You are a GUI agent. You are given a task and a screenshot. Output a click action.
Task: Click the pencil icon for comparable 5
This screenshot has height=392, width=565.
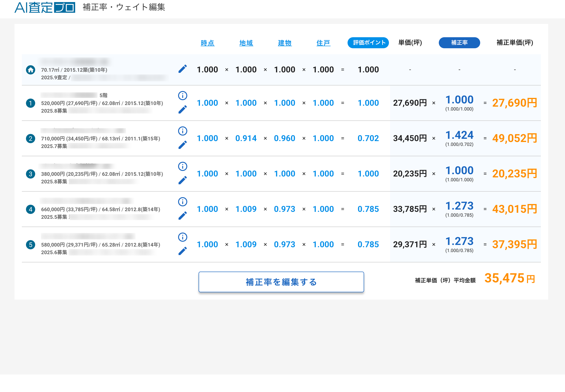(x=183, y=251)
